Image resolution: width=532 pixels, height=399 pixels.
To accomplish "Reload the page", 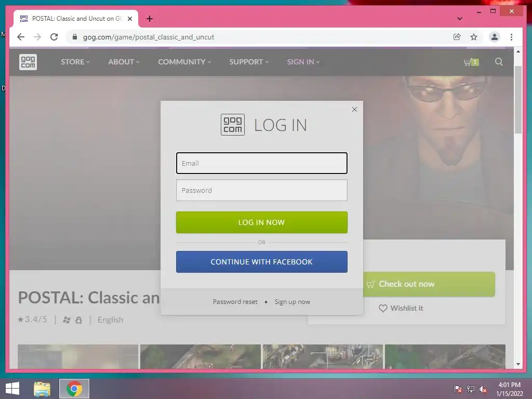I will [54, 37].
